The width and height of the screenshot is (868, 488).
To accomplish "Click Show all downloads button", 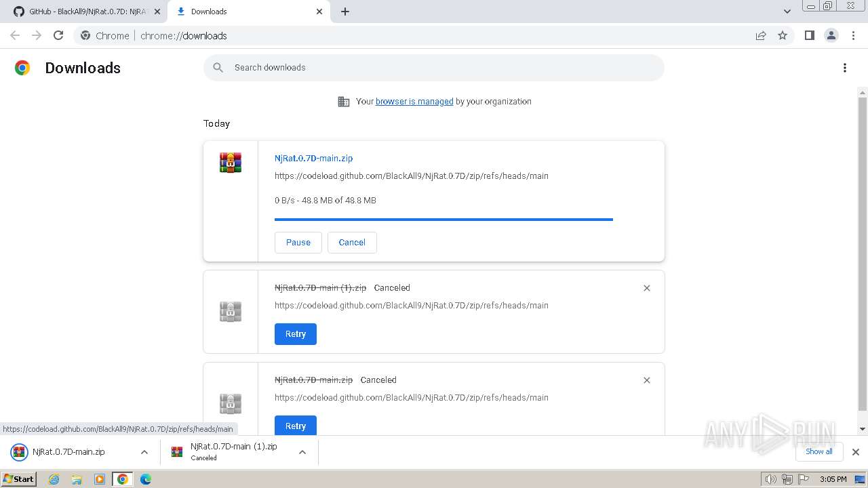I will click(x=818, y=451).
